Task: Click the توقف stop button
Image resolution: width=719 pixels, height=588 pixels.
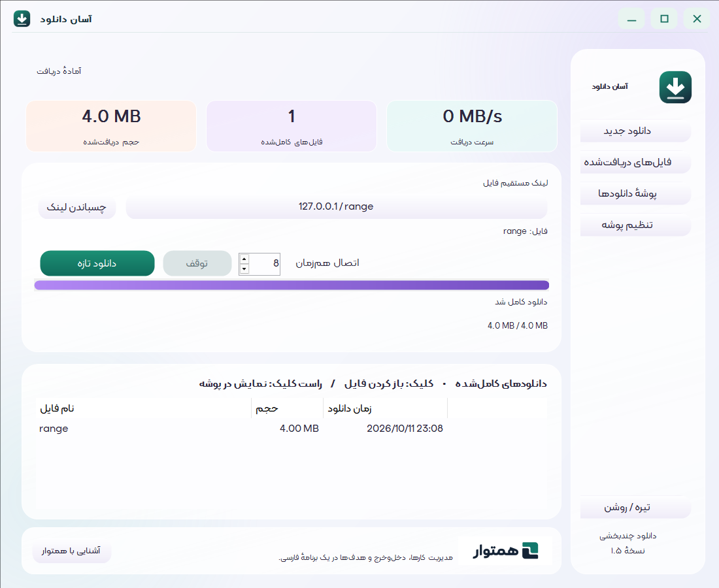Action: click(197, 263)
